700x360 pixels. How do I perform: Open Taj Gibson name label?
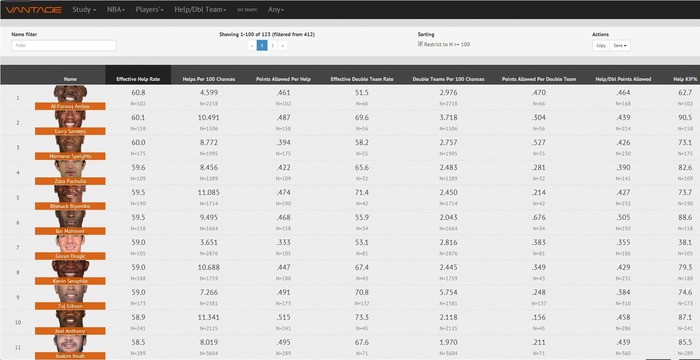coord(70,306)
